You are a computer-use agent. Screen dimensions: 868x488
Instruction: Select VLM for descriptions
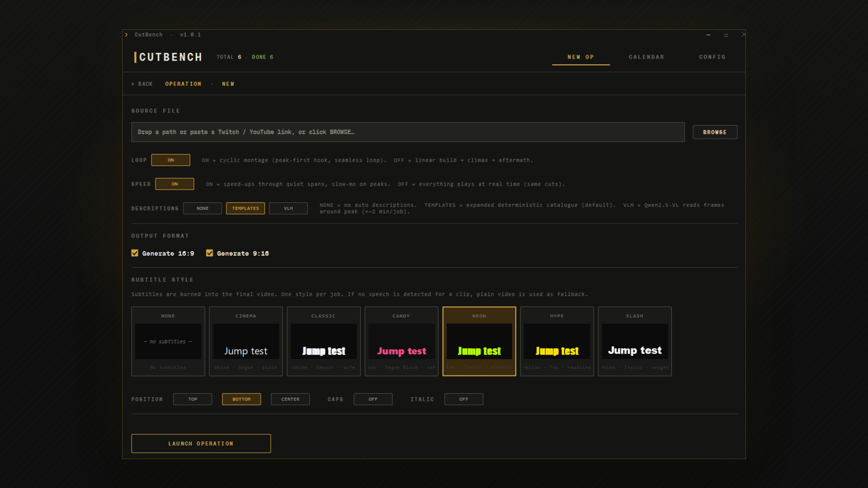coord(288,208)
